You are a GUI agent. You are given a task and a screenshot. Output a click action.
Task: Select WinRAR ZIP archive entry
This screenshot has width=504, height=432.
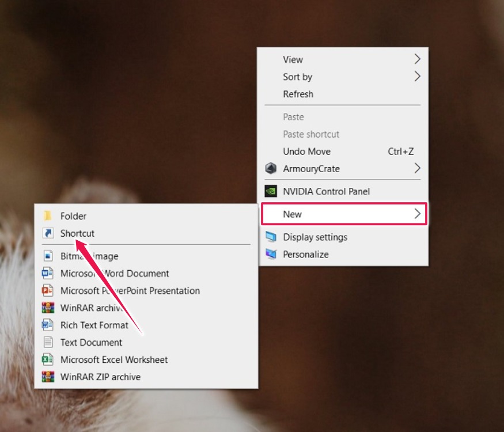point(101,377)
